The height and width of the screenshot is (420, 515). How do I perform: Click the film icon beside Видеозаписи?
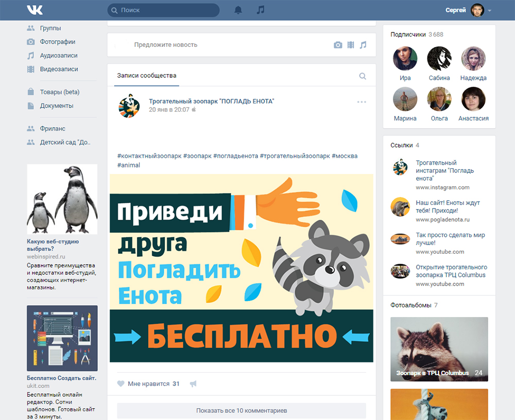click(x=30, y=69)
